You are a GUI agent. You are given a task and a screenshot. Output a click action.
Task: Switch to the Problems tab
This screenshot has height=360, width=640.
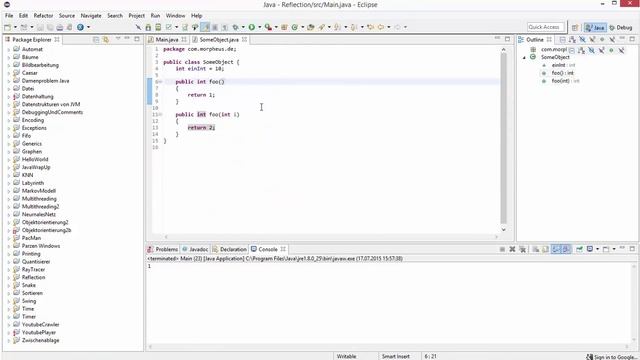click(162, 249)
